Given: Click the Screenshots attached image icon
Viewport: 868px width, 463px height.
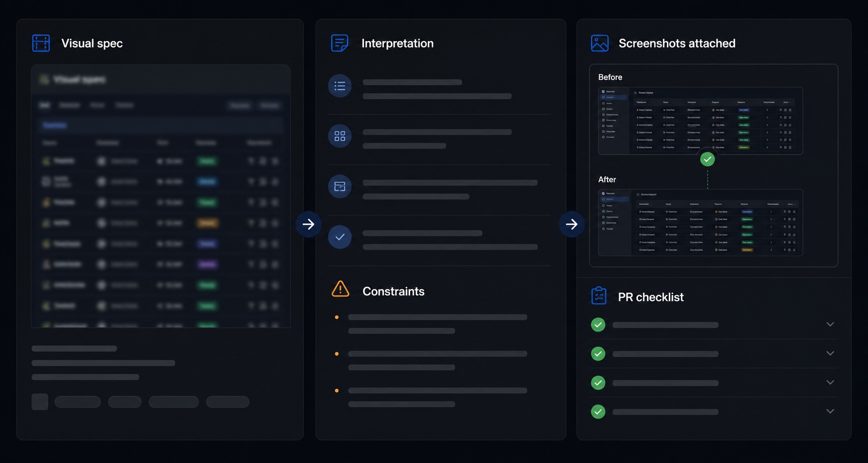Looking at the screenshot, I should point(600,43).
